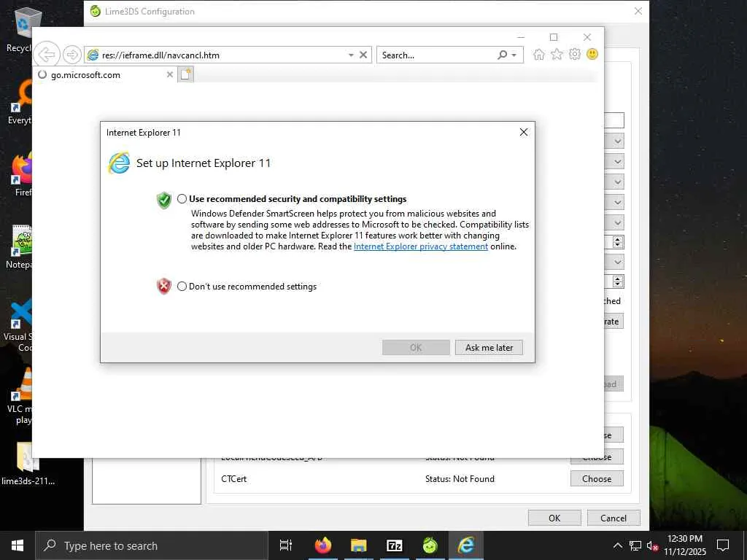The image size is (747, 560).
Task: Click Internet Explorer taskbar icon
Action: [466, 545]
